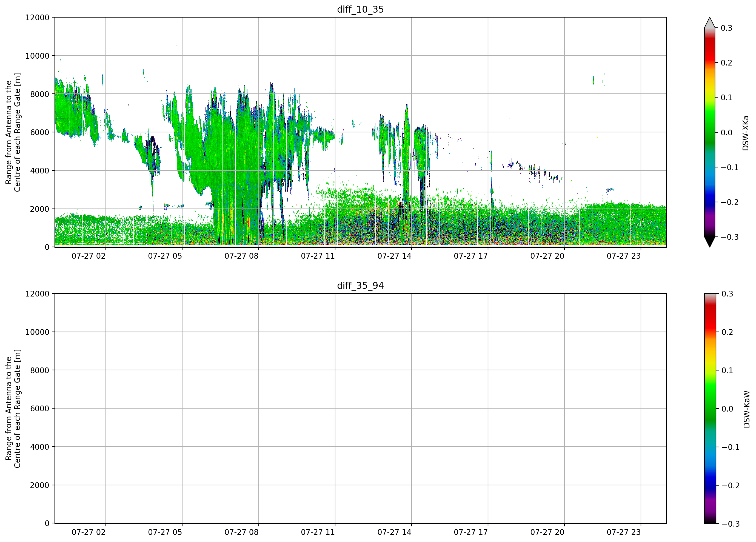Click '07-27 14' under the diff_10_35 plot
Image resolution: width=756 pixels, height=542 pixels.
click(394, 256)
